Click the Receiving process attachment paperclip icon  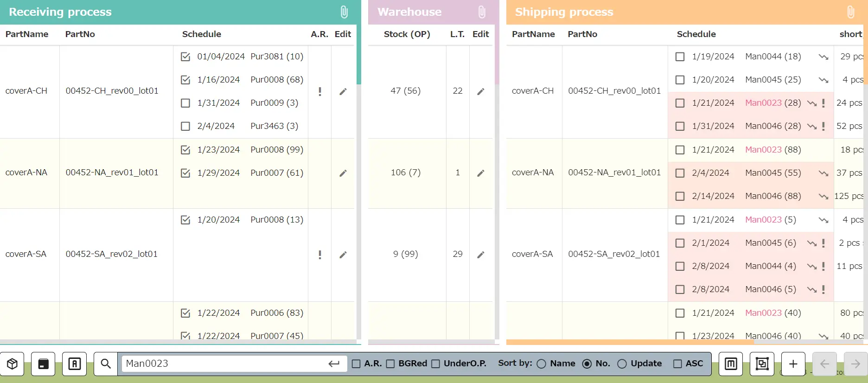point(344,12)
